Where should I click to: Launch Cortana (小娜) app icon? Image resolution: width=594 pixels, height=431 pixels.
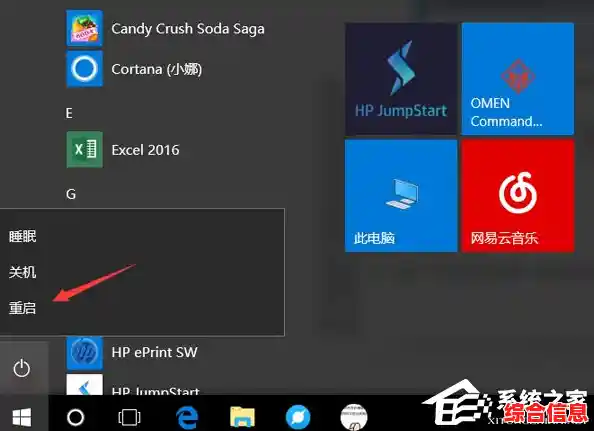coord(84,69)
